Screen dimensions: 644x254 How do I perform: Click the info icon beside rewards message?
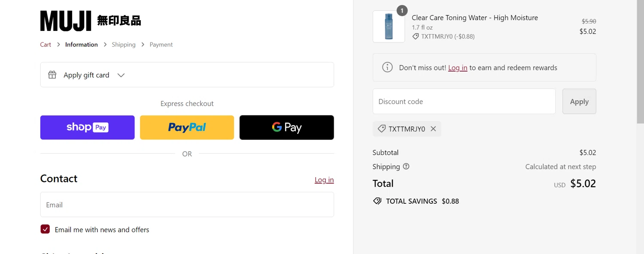[x=387, y=67]
